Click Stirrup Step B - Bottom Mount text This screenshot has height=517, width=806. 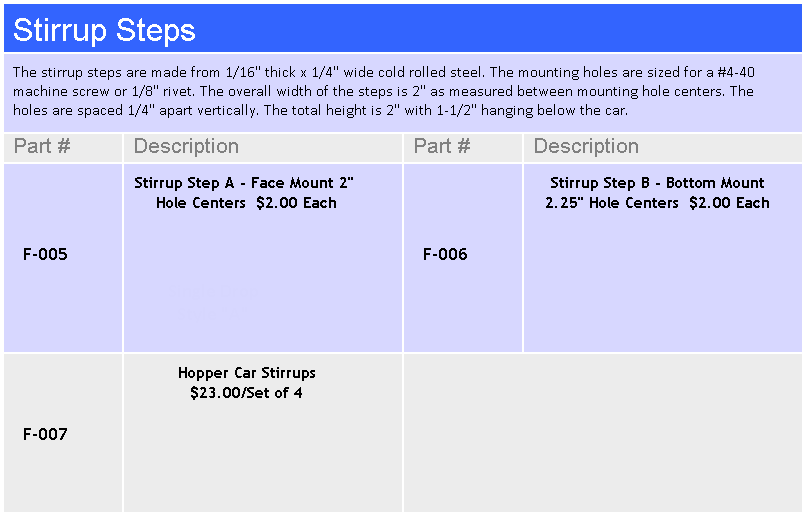tap(657, 183)
